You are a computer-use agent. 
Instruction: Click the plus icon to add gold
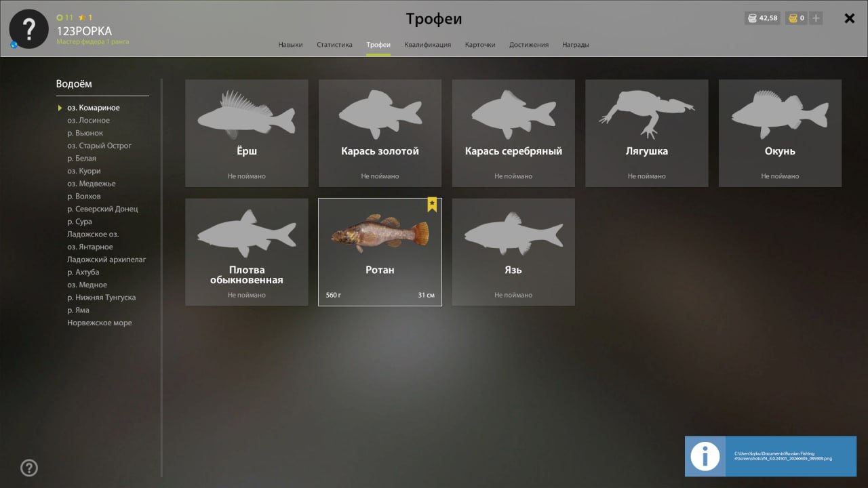point(816,18)
